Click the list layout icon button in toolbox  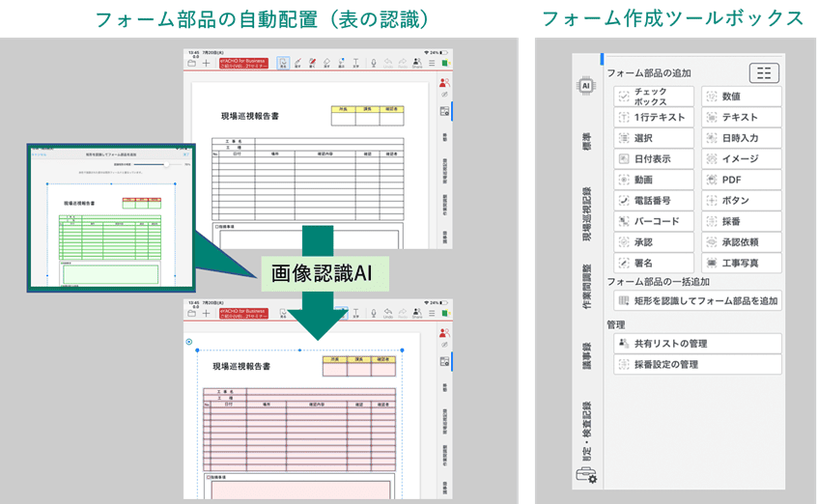point(764,72)
